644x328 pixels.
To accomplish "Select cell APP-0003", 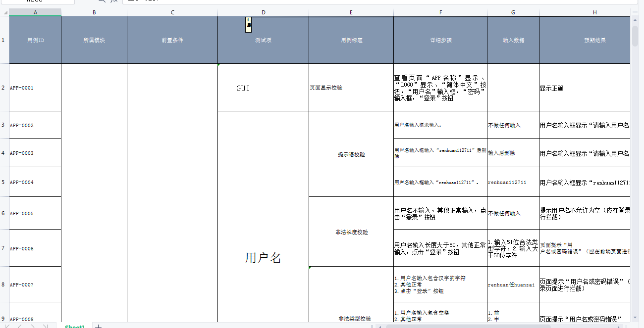I will (x=35, y=153).
